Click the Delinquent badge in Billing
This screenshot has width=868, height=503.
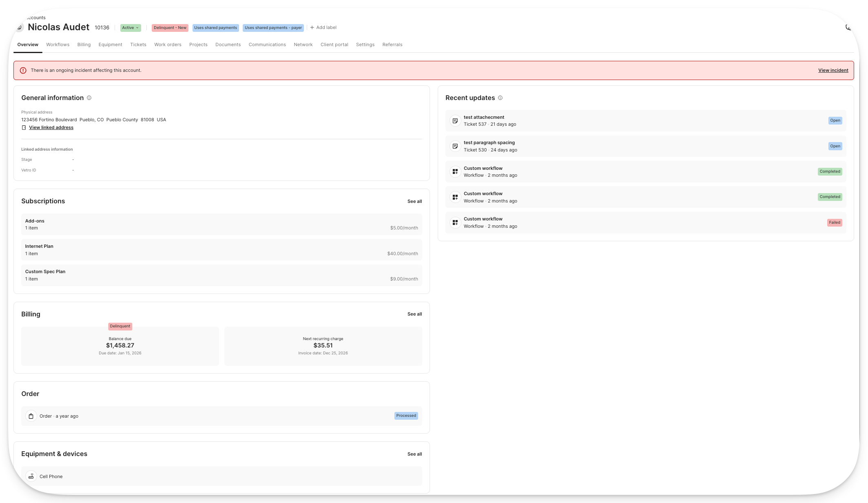(120, 326)
